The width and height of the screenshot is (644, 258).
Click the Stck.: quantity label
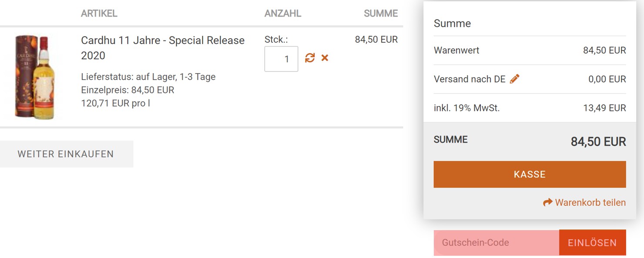point(276,40)
